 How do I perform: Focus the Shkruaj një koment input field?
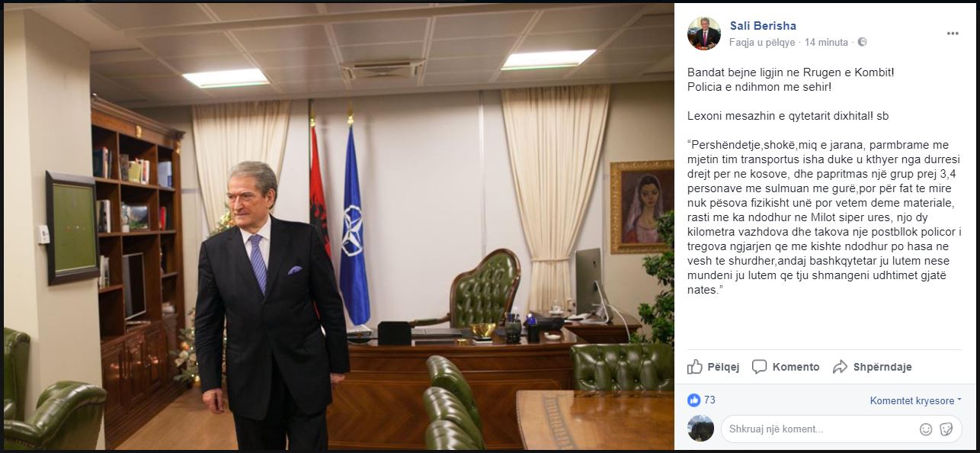coord(820,429)
